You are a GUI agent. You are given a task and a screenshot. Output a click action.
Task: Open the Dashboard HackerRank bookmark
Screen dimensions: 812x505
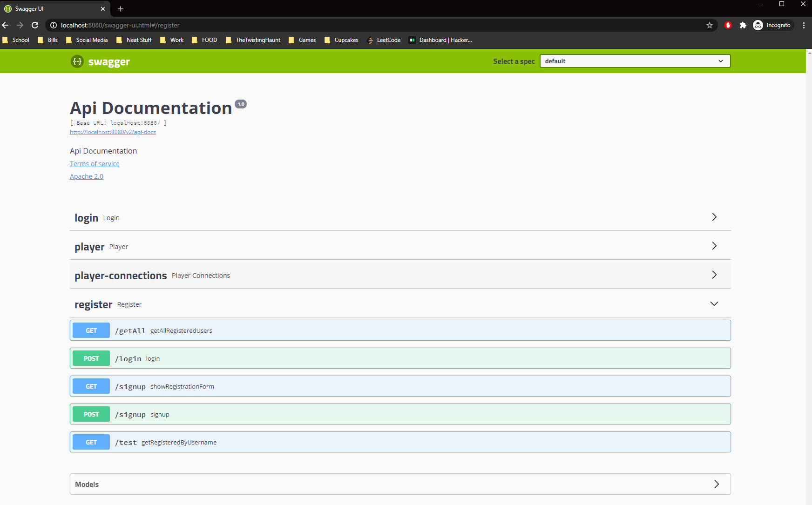click(440, 40)
